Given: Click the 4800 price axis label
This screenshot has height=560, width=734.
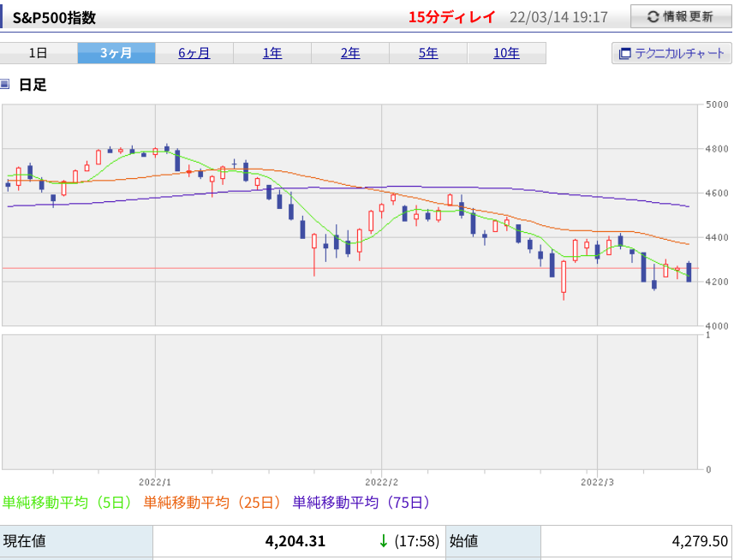Looking at the screenshot, I should (x=717, y=149).
